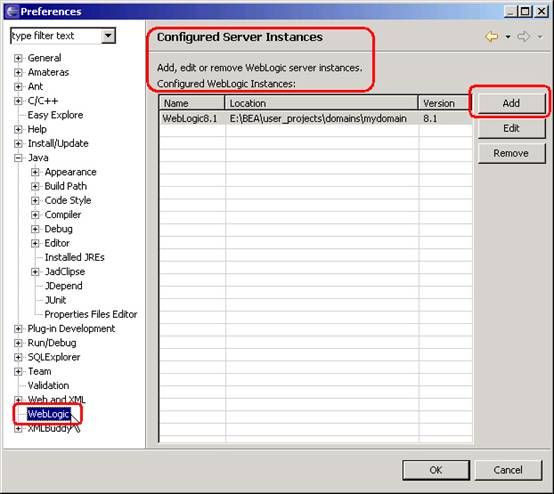Screen dimensions: 554x494
Task: Sort by the Name column header
Action: [x=192, y=103]
